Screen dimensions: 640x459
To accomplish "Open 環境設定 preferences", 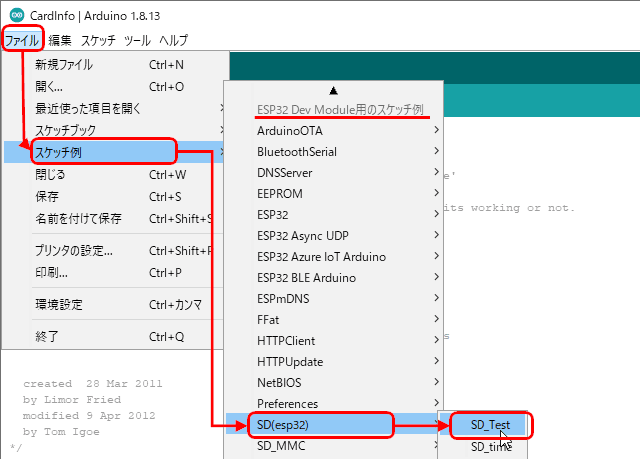I will click(113, 304).
